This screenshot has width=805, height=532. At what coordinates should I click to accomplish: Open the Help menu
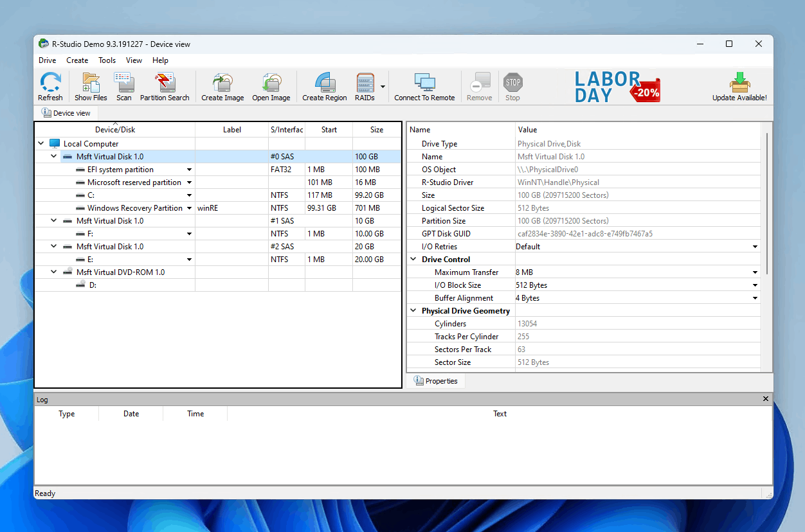pyautogui.click(x=160, y=60)
